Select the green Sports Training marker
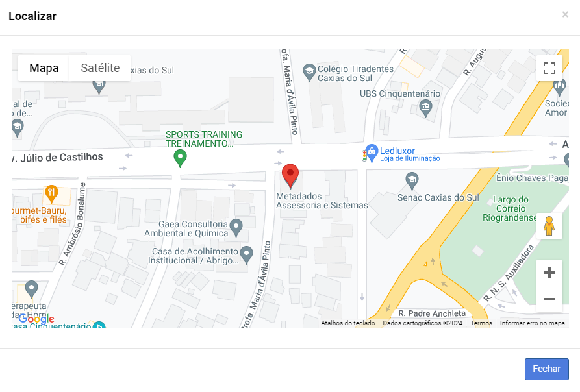The width and height of the screenshot is (580, 392). tap(180, 158)
